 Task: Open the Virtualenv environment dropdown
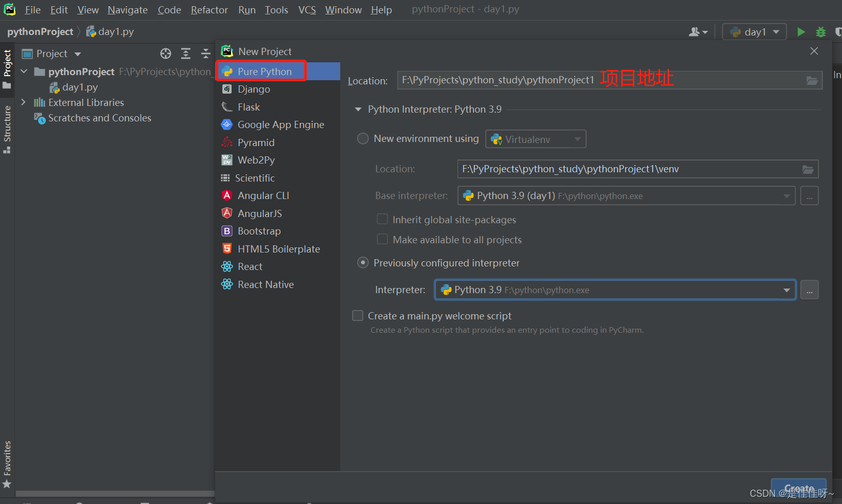point(536,139)
